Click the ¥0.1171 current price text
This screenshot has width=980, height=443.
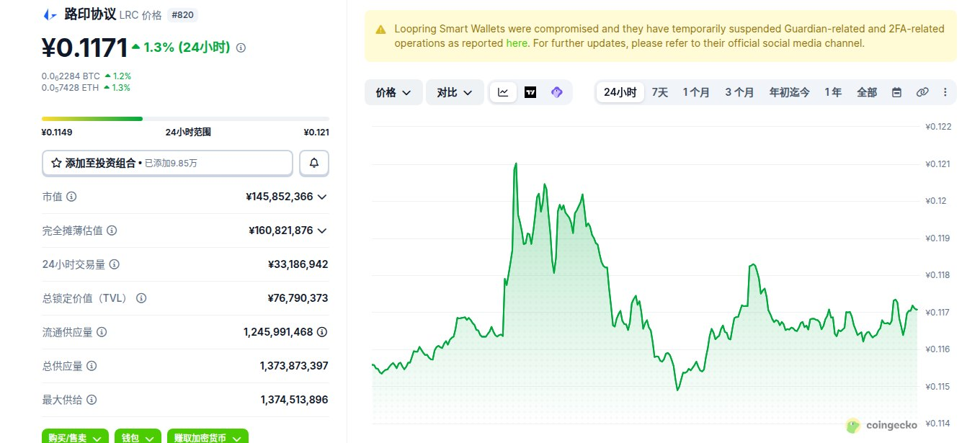click(x=84, y=48)
